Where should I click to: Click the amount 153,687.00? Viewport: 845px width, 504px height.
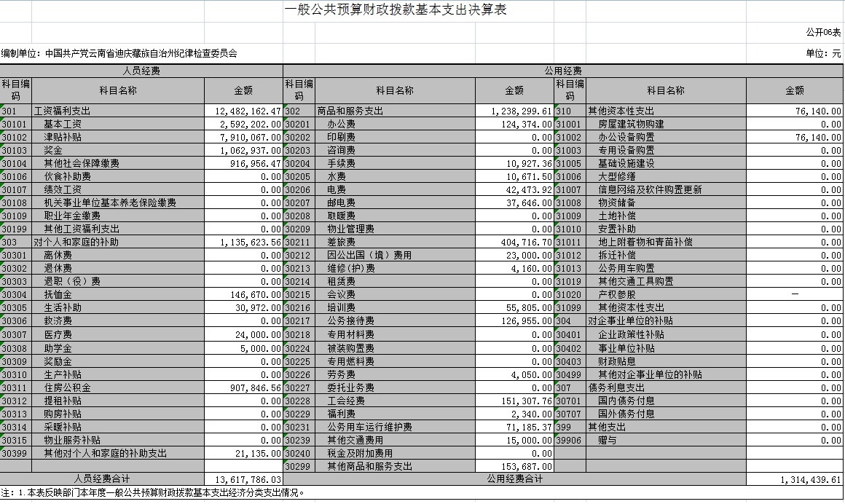(515, 466)
